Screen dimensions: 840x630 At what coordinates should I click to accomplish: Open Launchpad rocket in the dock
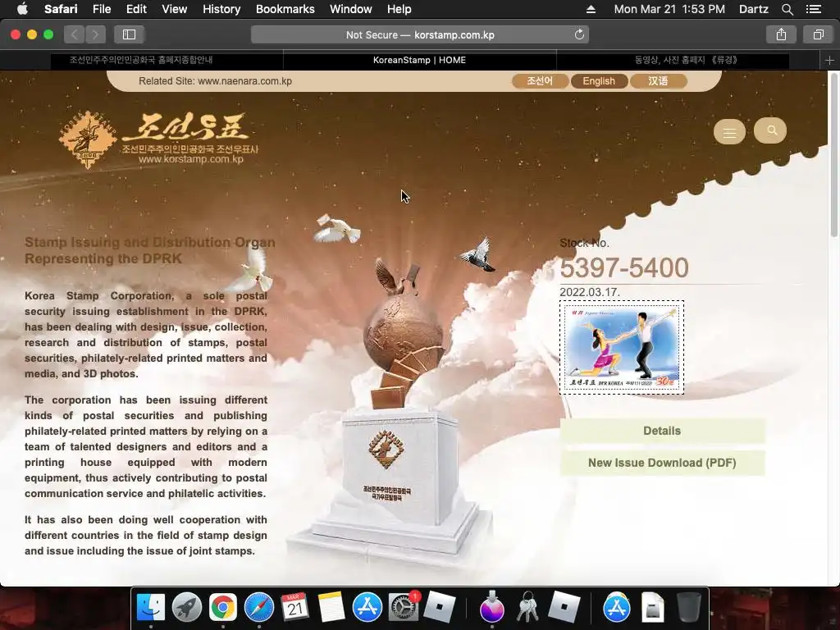[x=186, y=608]
